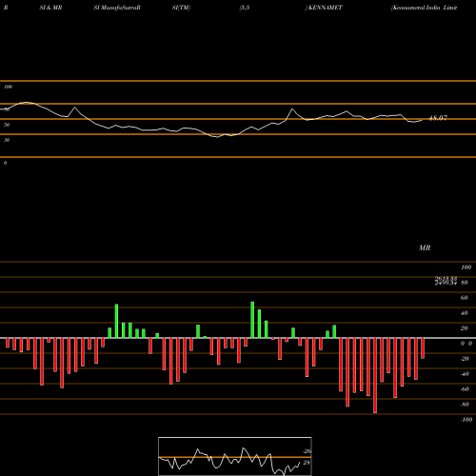
Task: Click the RSI value label 48.07
Action: pos(438,118)
